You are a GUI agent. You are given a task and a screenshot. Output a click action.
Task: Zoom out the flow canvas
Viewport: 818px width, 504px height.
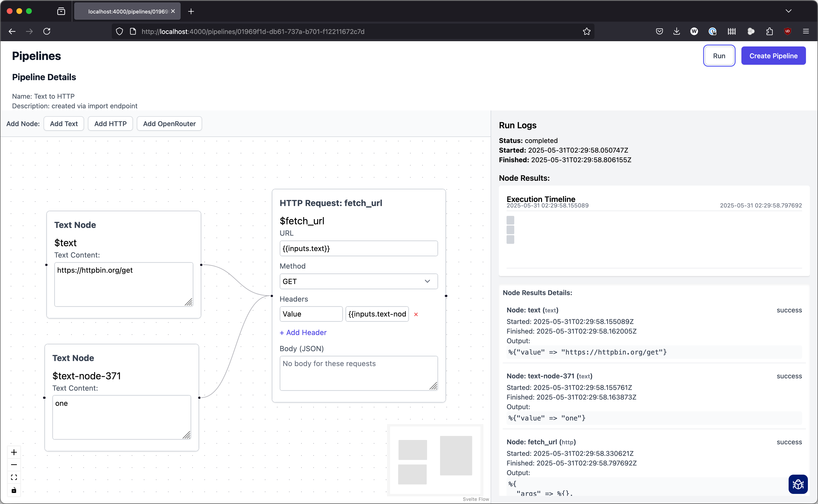coord(14,465)
